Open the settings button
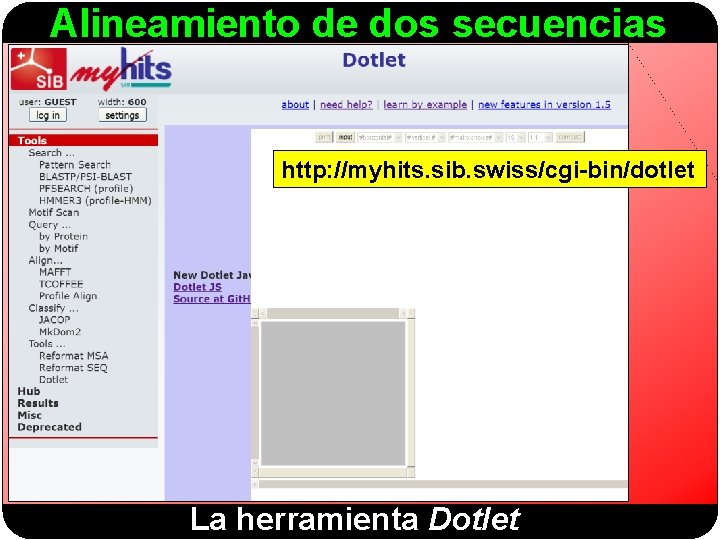Screen dimensions: 720x540 click(122, 115)
